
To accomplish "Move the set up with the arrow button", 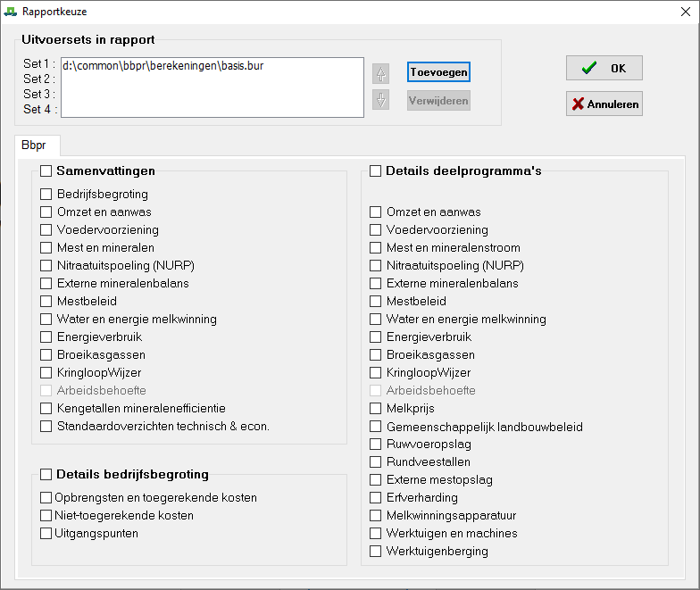I will (x=381, y=74).
